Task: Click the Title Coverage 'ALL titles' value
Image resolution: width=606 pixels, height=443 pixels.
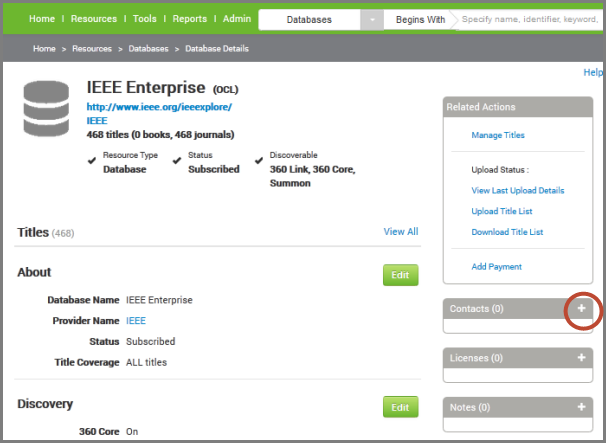Action: coord(146,363)
